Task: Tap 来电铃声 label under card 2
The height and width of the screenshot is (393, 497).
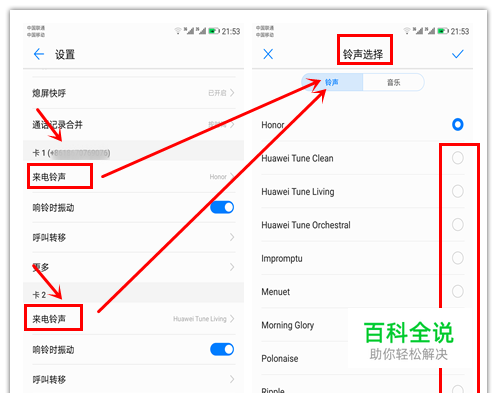Action: tap(49, 319)
